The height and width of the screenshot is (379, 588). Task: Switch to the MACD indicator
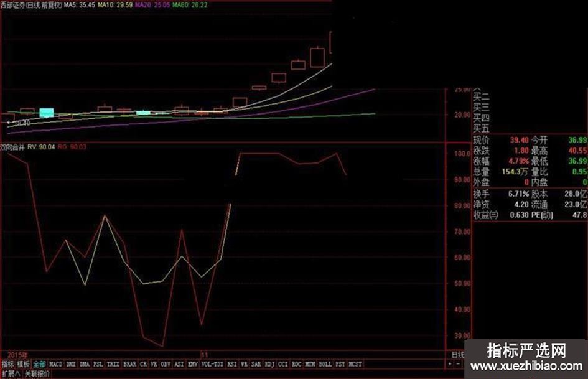[x=55, y=364]
